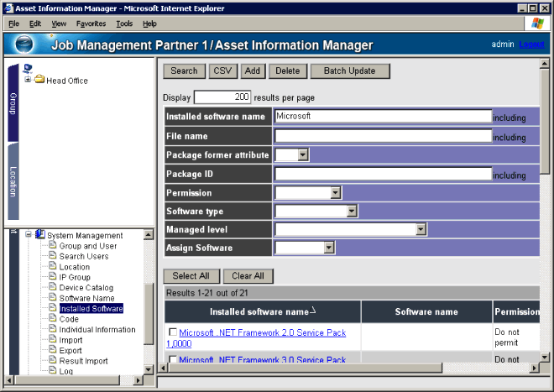This screenshot has height=392, width=554.
Task: Click the System Management book icon
Action: [39, 235]
